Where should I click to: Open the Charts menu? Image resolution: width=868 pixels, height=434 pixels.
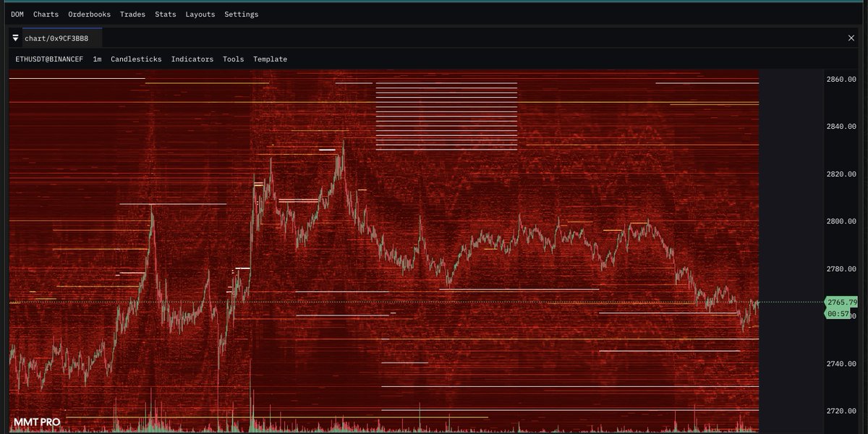[x=46, y=14]
